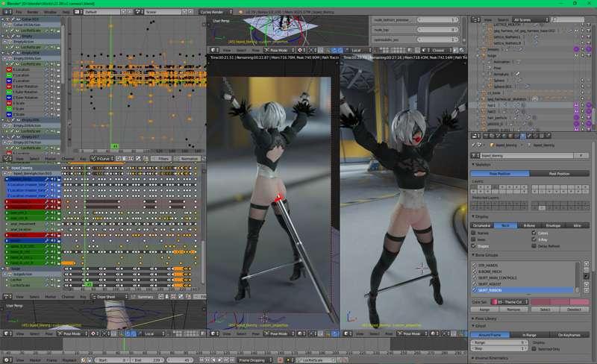This screenshot has width=597, height=364.
Task: Select Wire bone display type
Action: 578,225
